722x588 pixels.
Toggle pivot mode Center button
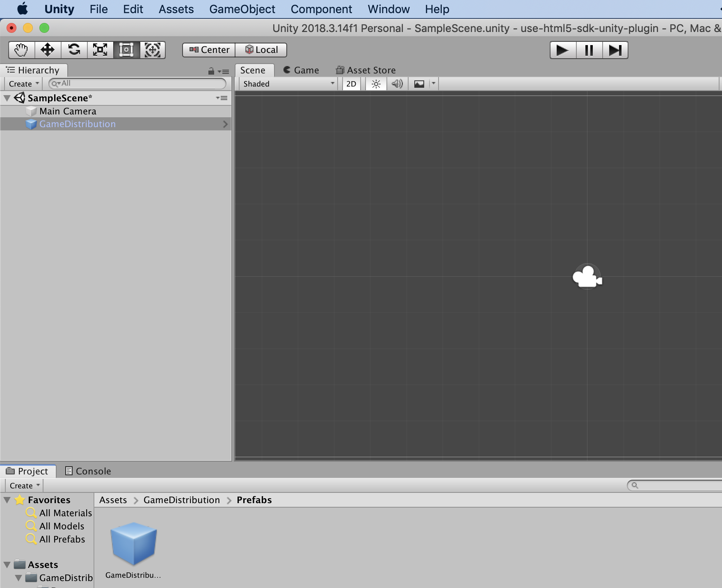pos(209,50)
